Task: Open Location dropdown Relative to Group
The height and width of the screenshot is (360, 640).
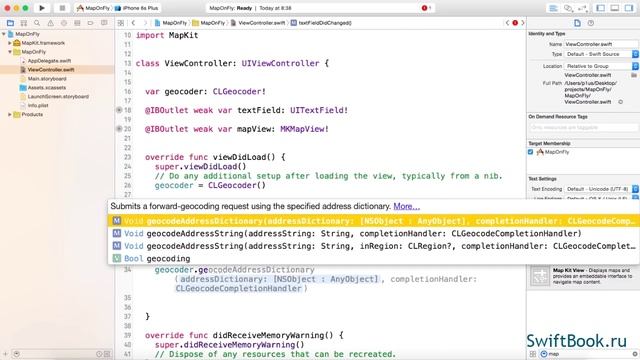Action: coord(601,66)
